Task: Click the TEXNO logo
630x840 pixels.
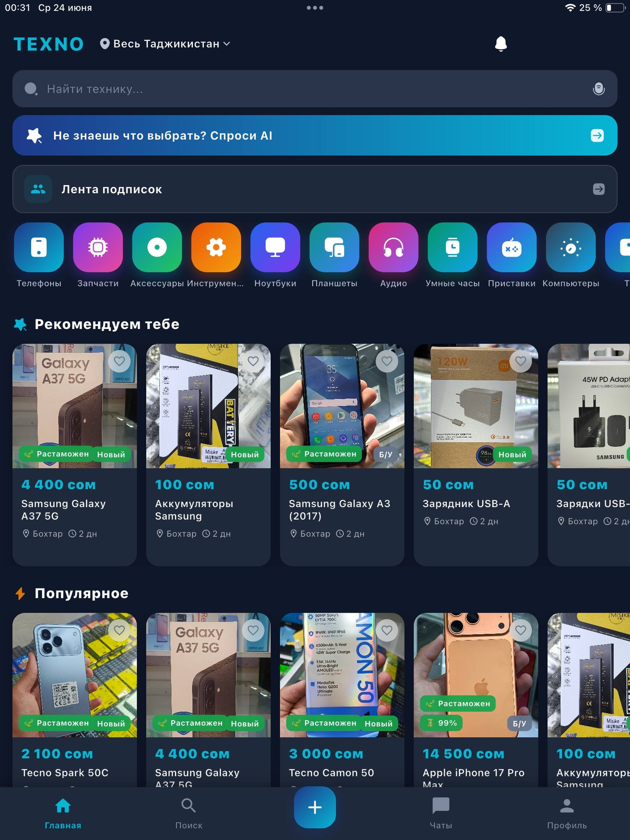Action: click(x=49, y=44)
